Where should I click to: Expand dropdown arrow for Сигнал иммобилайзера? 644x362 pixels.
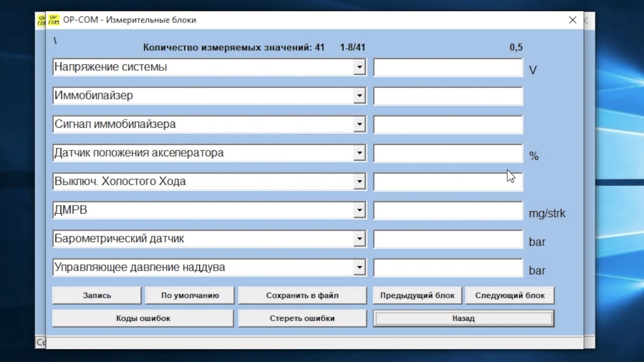tap(359, 124)
